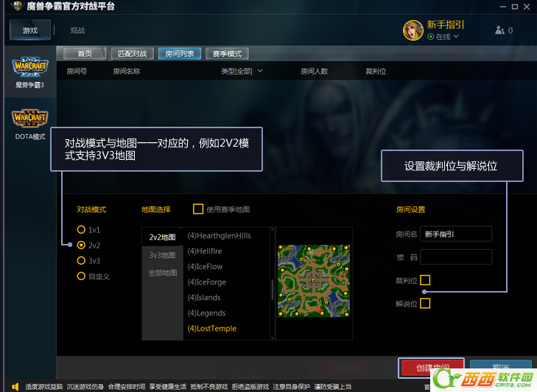
Task: Click the speaker volume icon in status bar
Action: point(15,387)
